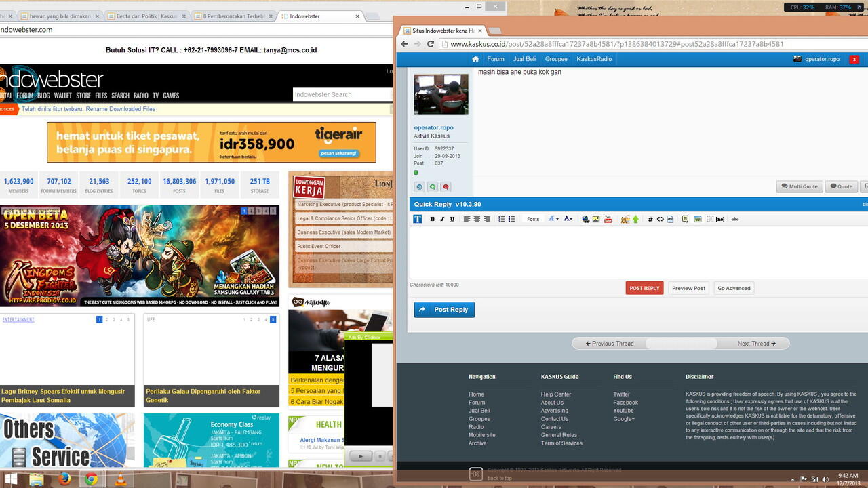
Task: Open Twitter link in Kaskus footer
Action: (x=621, y=394)
